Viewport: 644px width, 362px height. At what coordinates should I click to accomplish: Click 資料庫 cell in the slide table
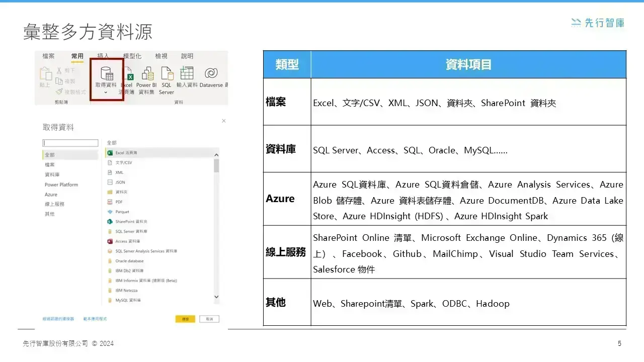(287, 149)
